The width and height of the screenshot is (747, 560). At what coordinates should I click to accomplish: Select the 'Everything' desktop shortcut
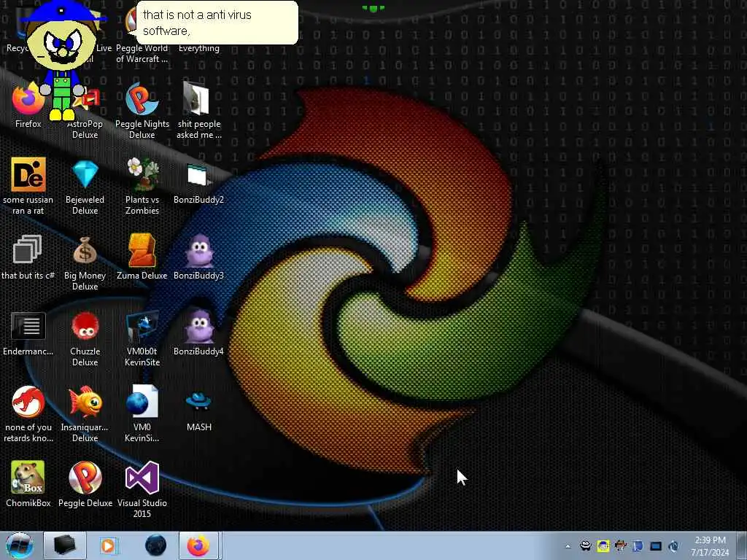pyautogui.click(x=198, y=47)
